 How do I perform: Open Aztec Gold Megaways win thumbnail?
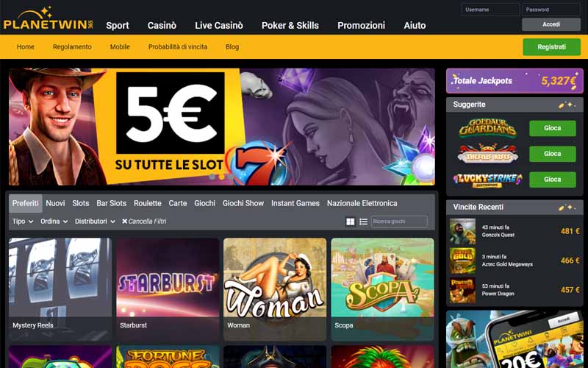[462, 261]
